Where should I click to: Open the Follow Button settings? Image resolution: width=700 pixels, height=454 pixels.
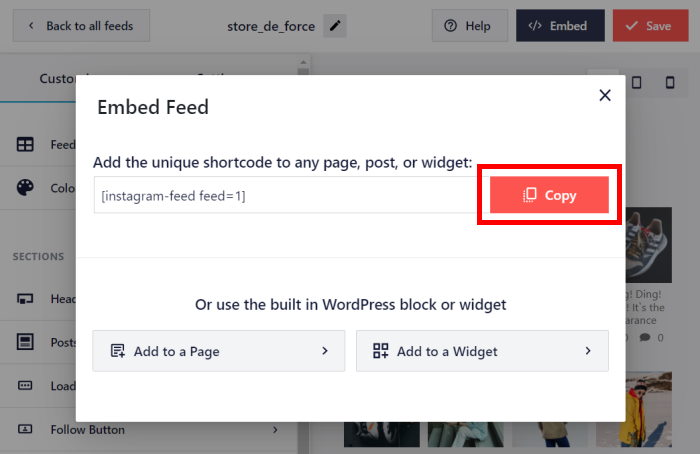tap(150, 430)
